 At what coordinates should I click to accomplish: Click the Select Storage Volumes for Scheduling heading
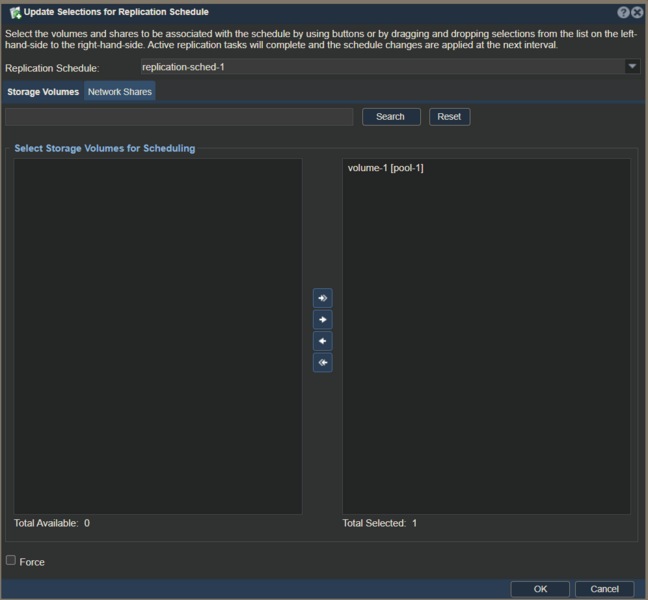pyautogui.click(x=105, y=148)
